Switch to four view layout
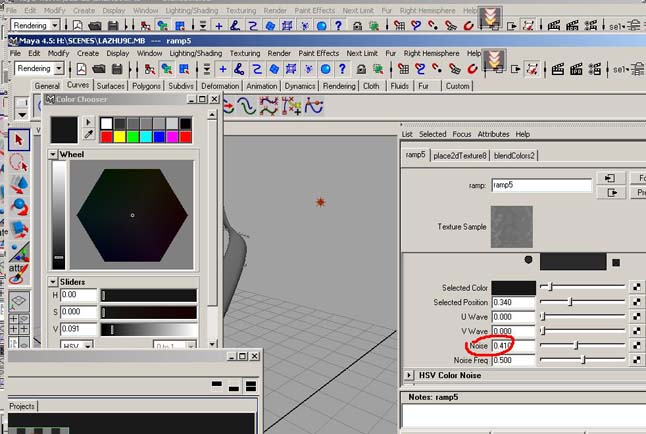 tap(19, 324)
